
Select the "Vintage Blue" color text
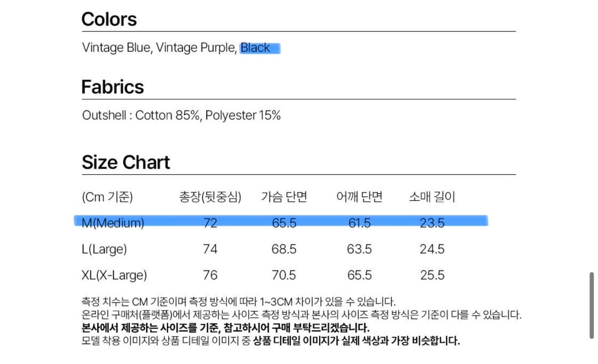(x=117, y=48)
